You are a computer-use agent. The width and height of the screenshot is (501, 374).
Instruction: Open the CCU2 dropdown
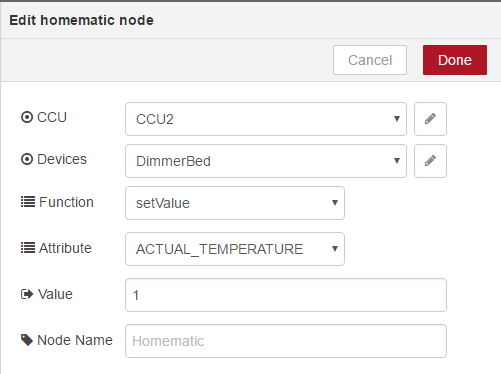pyautogui.click(x=266, y=119)
